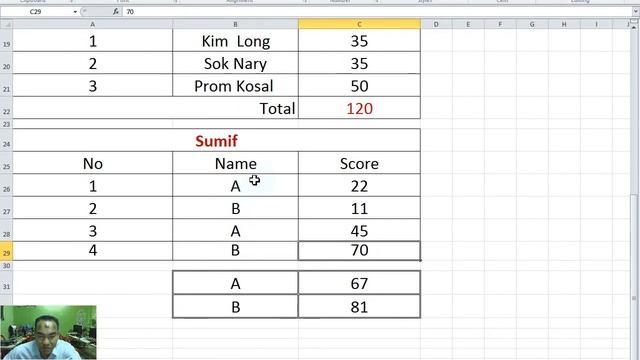Expand the formula bar with the right-edge chevron
The height and width of the screenshot is (360, 640).
[635, 12]
